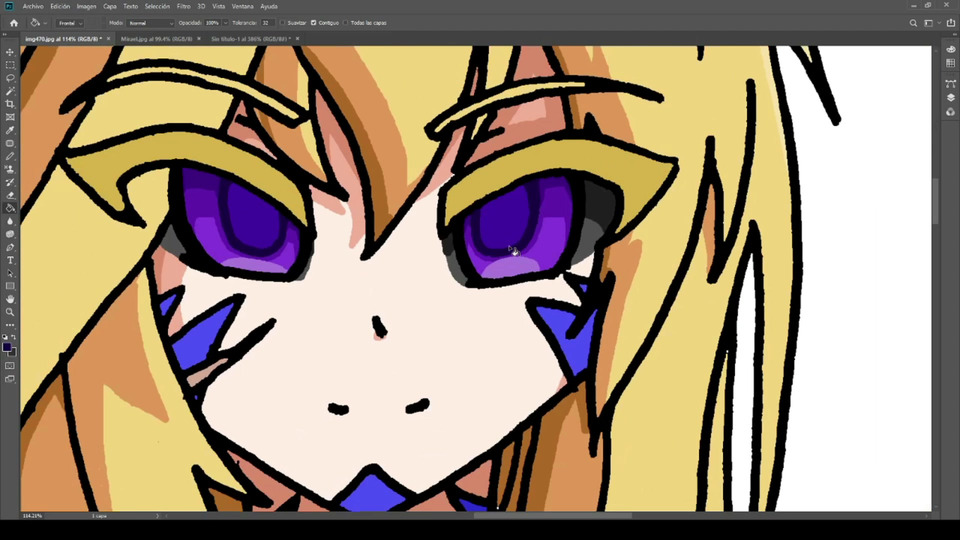960x540 pixels.
Task: Select the History Brush tool
Action: click(10, 182)
